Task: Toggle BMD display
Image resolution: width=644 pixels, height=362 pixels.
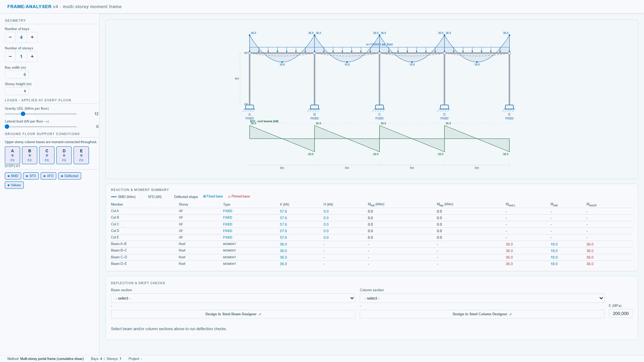Action: (x=13, y=176)
